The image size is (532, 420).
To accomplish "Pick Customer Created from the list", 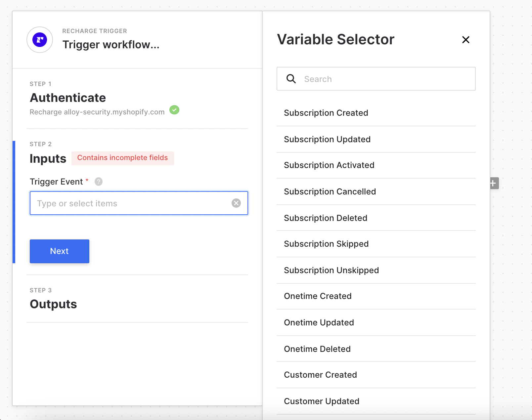I will pyautogui.click(x=320, y=375).
